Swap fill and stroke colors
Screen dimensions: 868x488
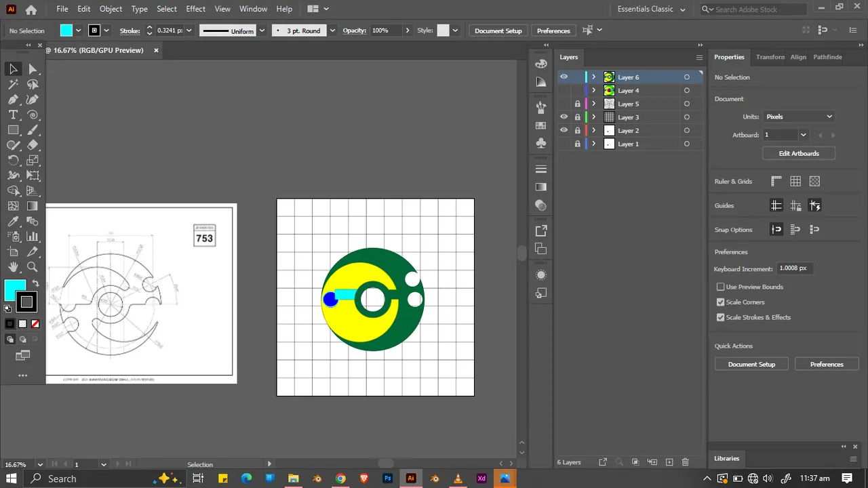pyautogui.click(x=35, y=283)
